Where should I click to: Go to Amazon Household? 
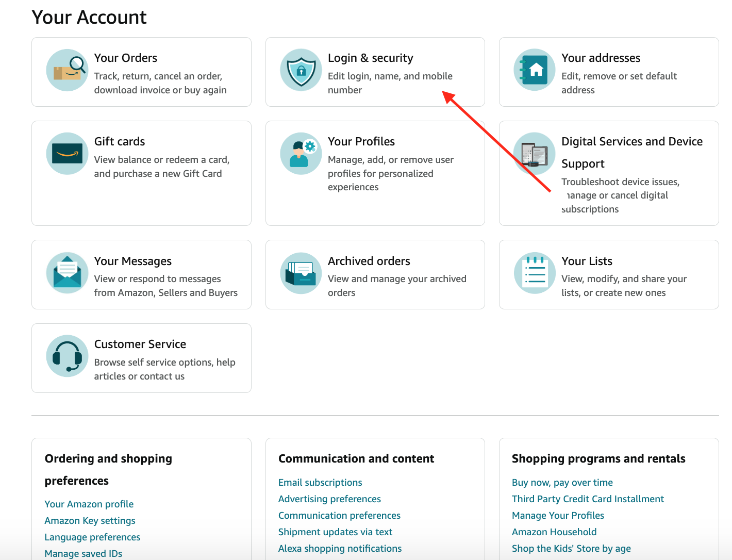(554, 532)
